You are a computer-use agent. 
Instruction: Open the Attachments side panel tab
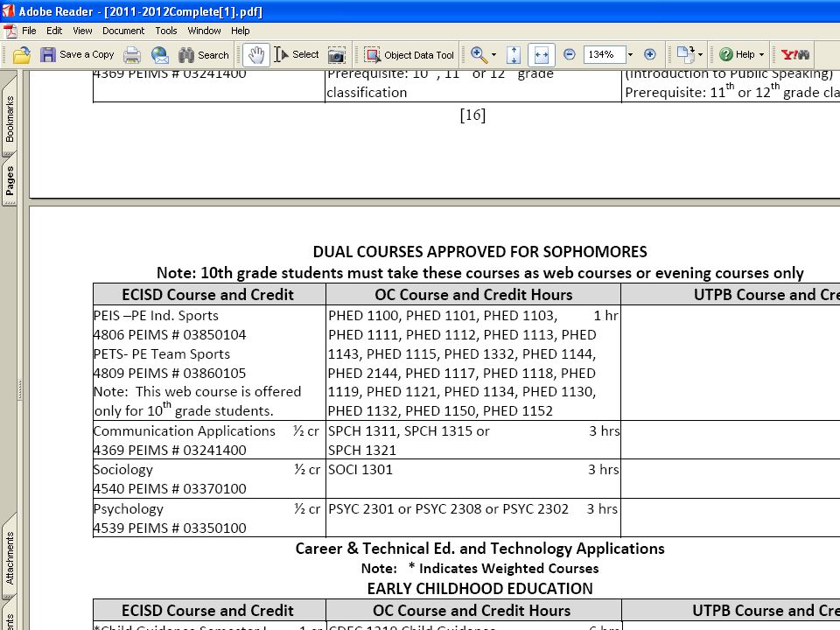coord(9,557)
